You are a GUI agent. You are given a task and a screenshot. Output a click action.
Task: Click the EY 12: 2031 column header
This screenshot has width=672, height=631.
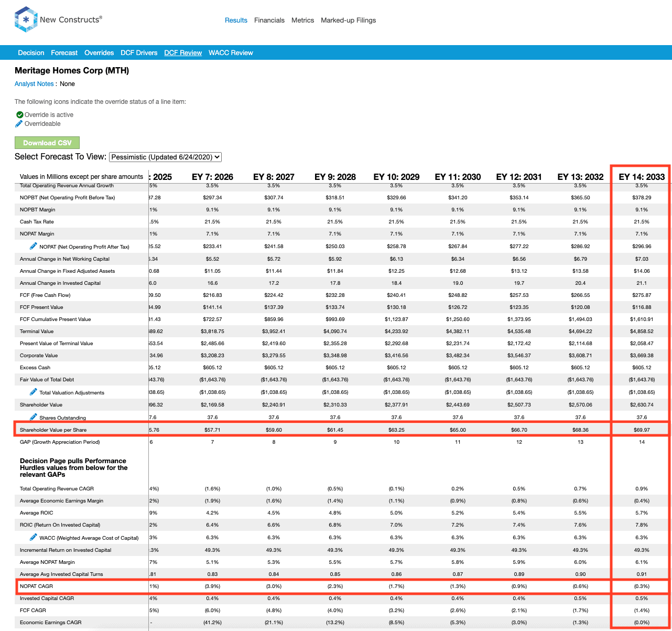point(519,177)
